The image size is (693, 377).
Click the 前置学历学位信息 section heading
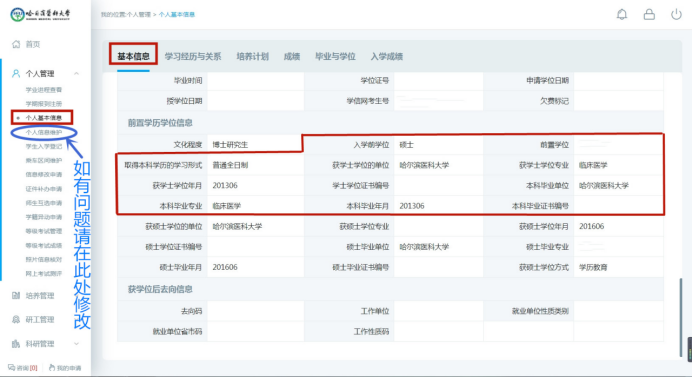point(160,123)
